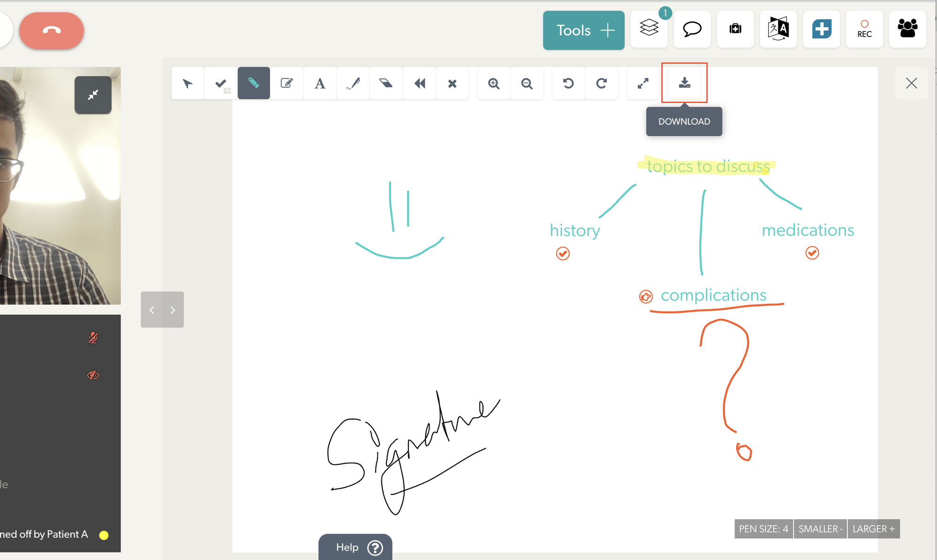Zoom in on the whiteboard
This screenshot has width=937, height=560.
[494, 83]
